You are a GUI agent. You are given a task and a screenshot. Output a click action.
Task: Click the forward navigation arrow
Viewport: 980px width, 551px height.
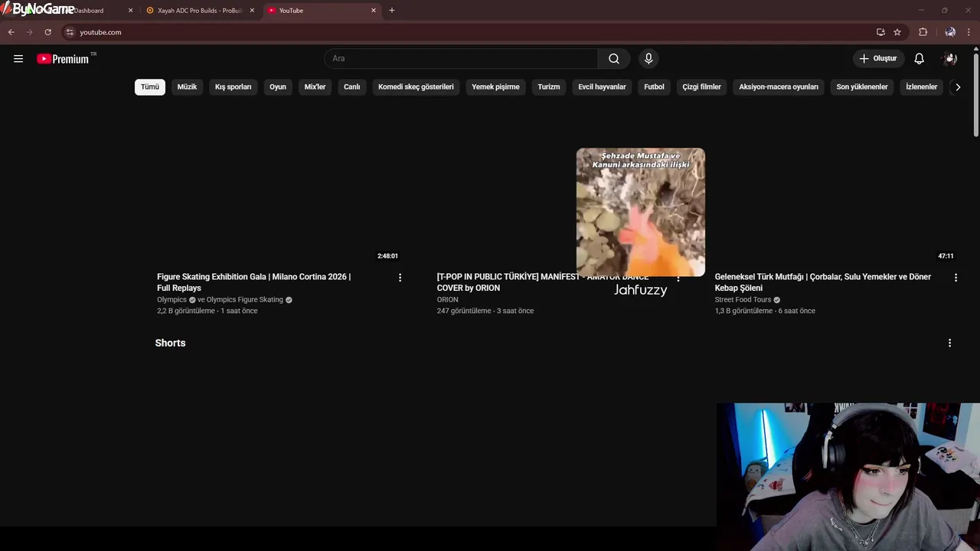[29, 32]
